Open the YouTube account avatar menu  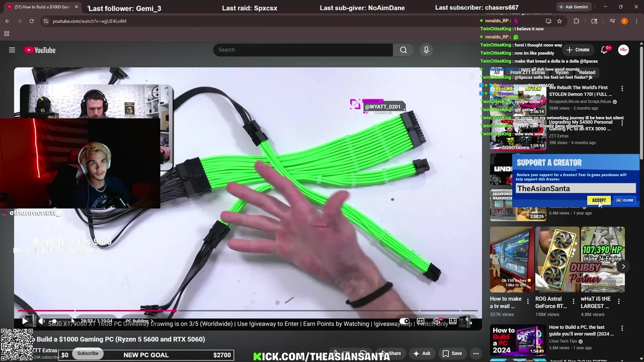pyautogui.click(x=623, y=50)
